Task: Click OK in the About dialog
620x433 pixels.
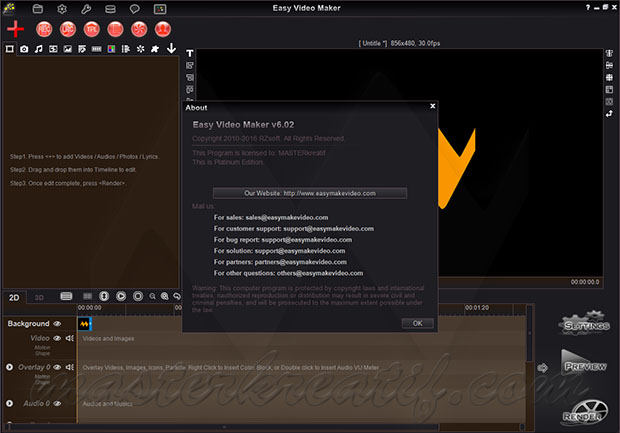Action: coord(418,323)
